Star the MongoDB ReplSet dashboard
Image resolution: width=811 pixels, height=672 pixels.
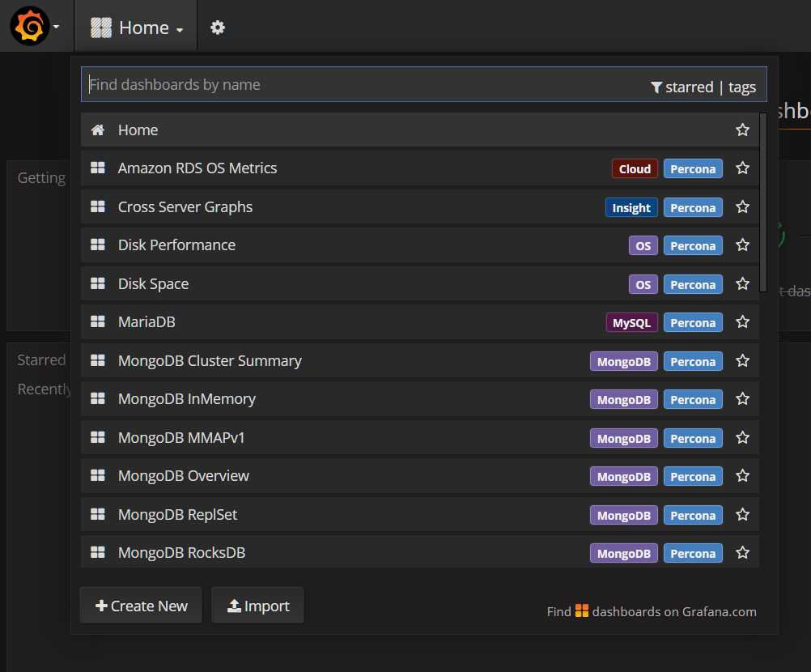coord(743,514)
